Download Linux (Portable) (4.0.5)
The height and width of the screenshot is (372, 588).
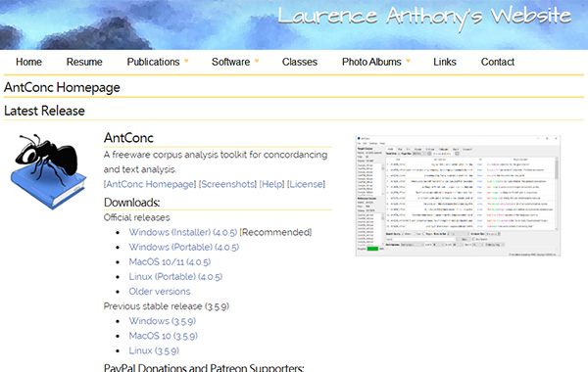pos(175,277)
